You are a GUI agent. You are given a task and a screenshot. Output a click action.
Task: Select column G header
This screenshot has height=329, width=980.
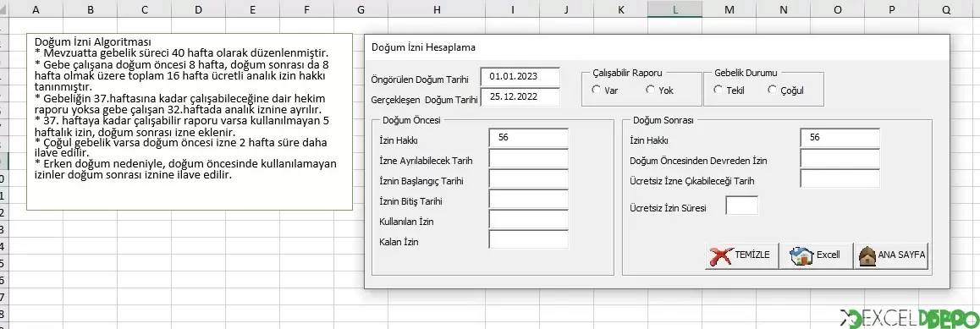(361, 8)
